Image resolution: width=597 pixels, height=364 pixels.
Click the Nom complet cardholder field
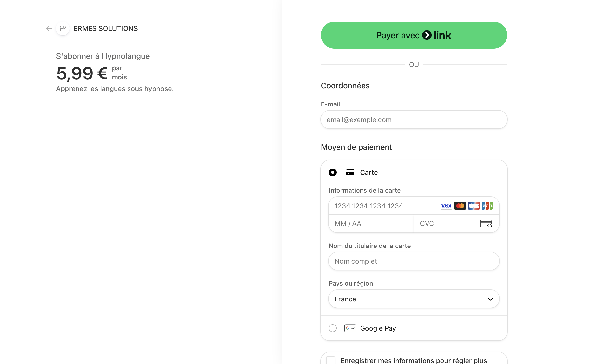[x=414, y=261]
